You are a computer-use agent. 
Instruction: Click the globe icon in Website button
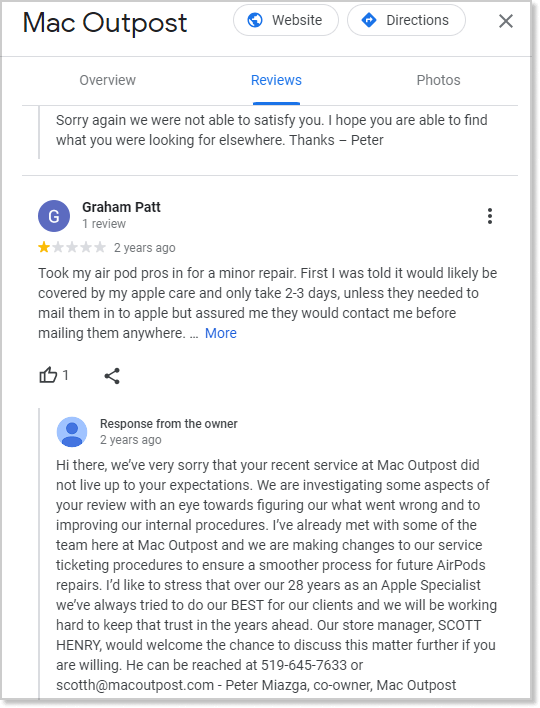pos(255,20)
